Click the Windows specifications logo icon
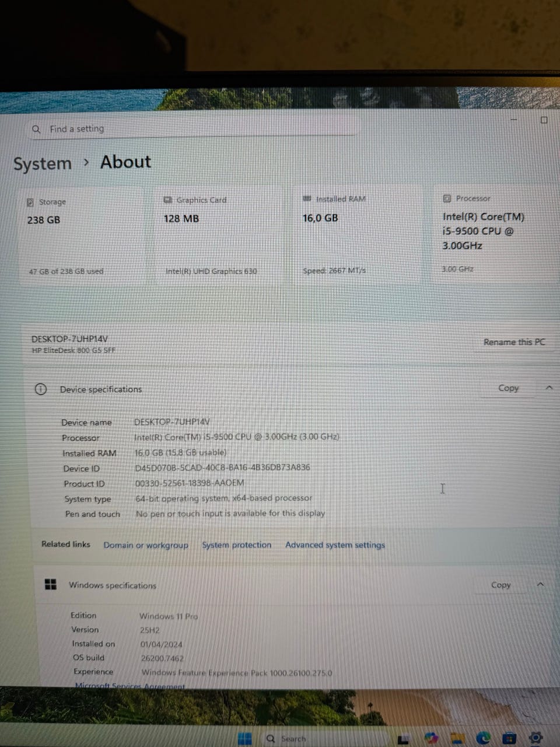The image size is (560, 747). 51,584
